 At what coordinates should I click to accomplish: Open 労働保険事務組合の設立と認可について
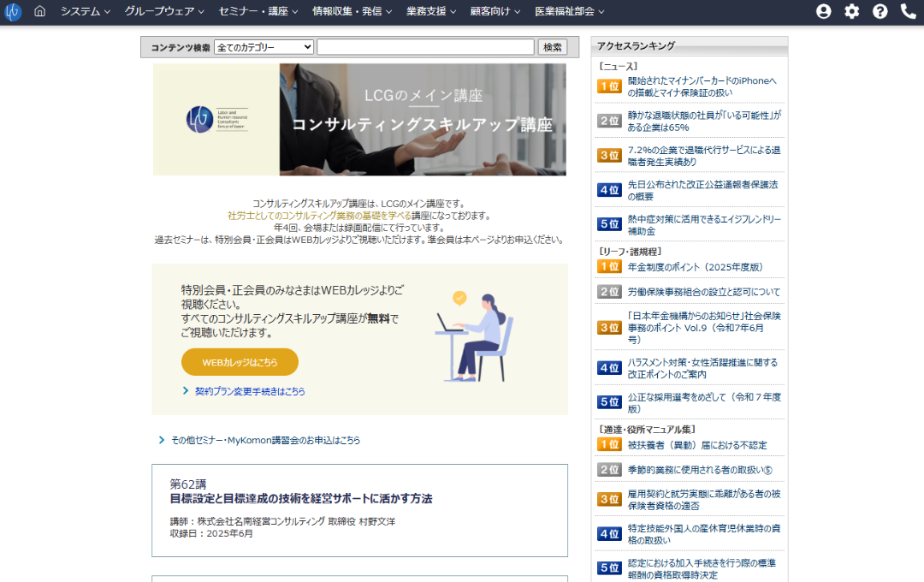(703, 292)
